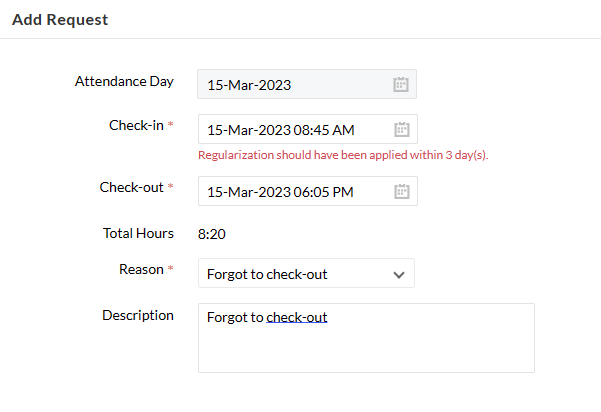Click the Attendance Day label
Image resolution: width=601 pixels, height=412 pixels.
tap(124, 81)
